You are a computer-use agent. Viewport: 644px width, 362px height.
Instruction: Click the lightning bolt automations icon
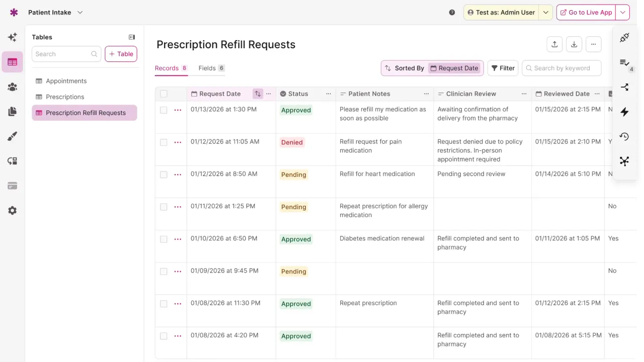624,112
